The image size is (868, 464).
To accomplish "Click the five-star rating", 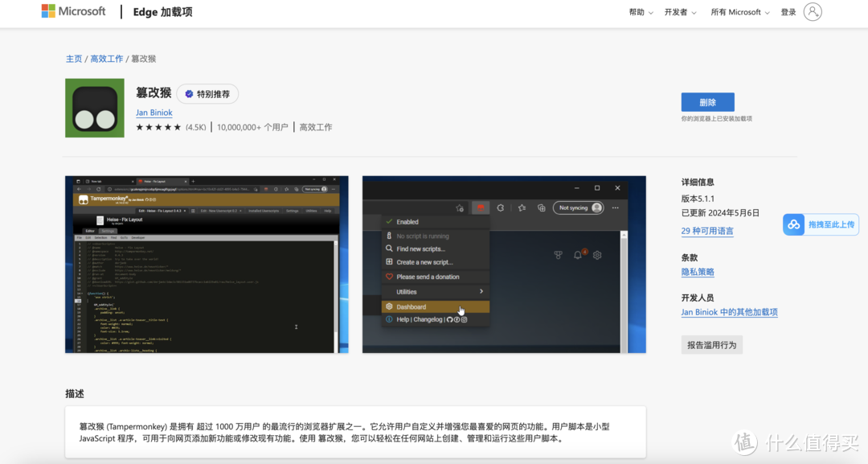I will (158, 127).
